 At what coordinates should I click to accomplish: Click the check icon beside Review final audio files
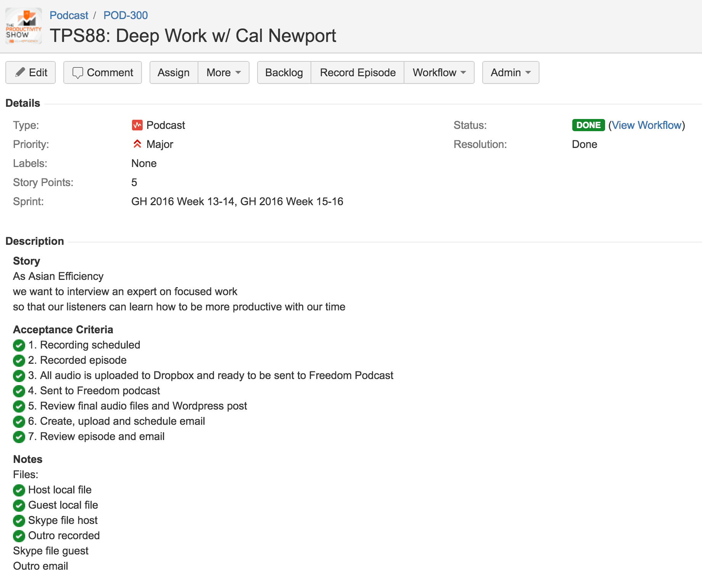point(19,406)
